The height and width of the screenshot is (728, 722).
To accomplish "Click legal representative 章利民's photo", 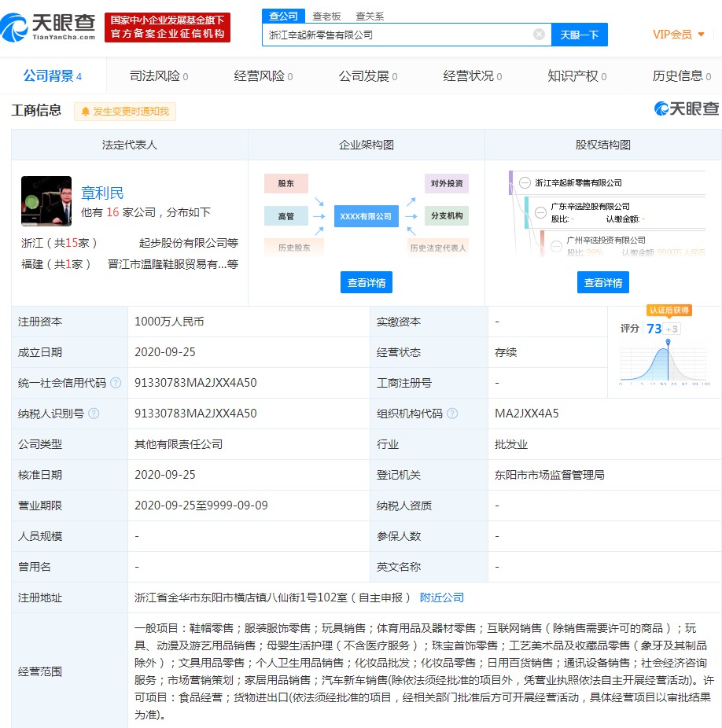I will pos(46,201).
